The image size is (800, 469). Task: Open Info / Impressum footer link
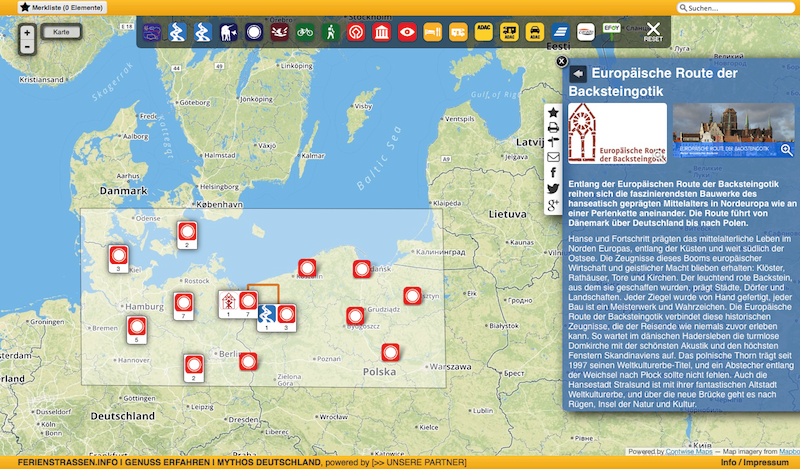point(754,462)
